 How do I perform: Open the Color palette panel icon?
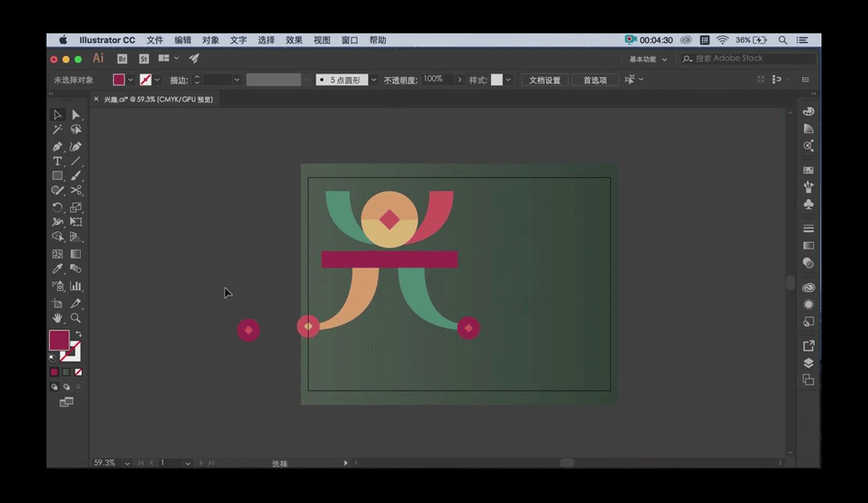click(x=808, y=111)
